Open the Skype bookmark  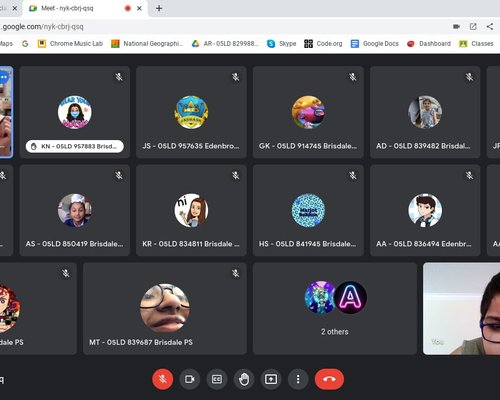[x=282, y=44]
